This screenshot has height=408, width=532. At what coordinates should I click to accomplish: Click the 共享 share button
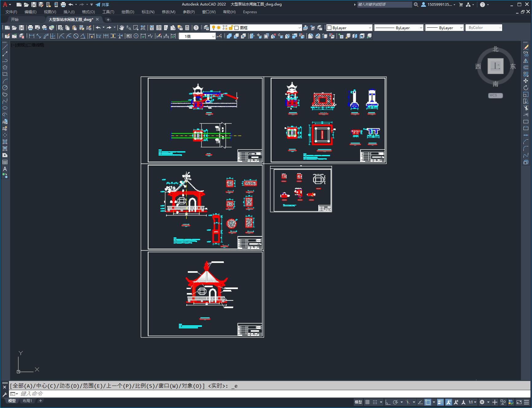point(102,5)
